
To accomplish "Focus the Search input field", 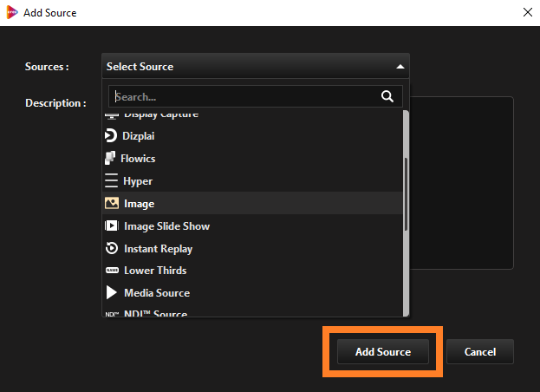I will [x=256, y=96].
